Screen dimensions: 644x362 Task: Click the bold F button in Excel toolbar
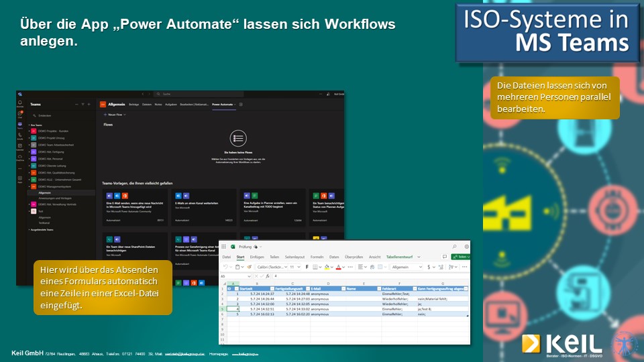pos(306,267)
